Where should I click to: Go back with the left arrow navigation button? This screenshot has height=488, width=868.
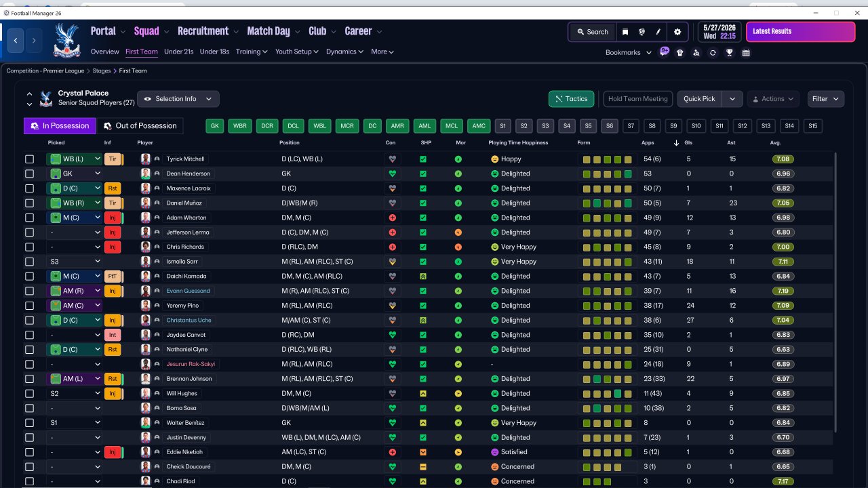[16, 40]
